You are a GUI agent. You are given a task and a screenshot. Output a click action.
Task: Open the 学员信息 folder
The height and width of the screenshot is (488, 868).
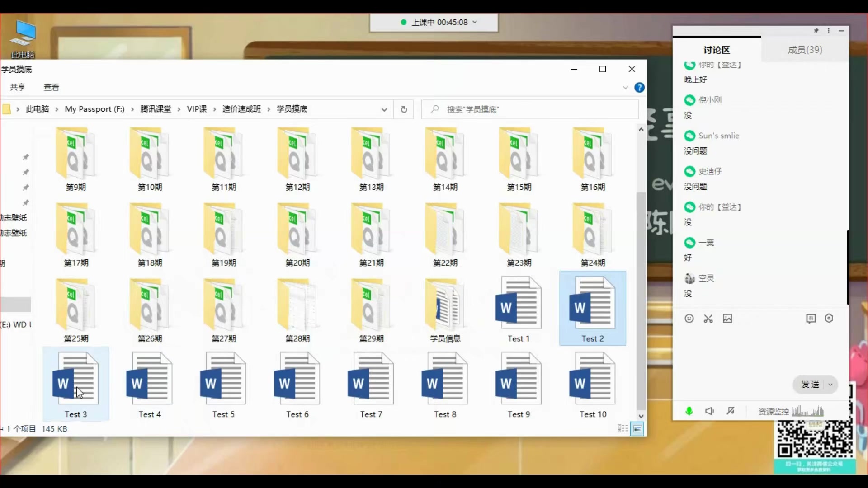pos(445,311)
